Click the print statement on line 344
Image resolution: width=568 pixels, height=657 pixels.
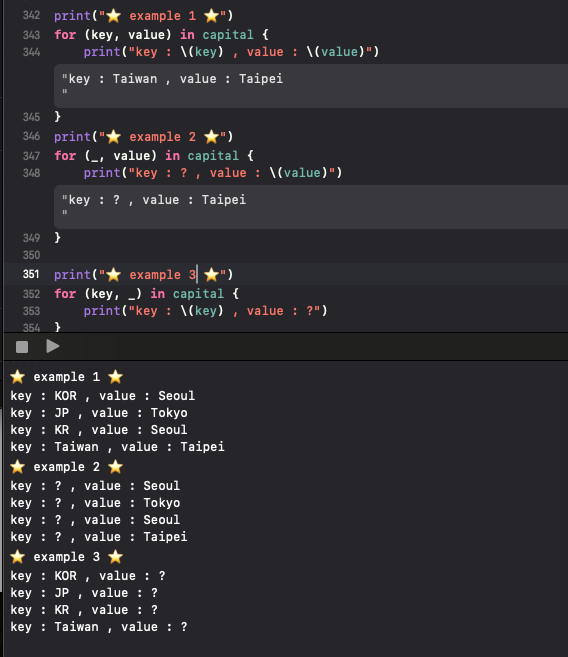click(x=231, y=52)
